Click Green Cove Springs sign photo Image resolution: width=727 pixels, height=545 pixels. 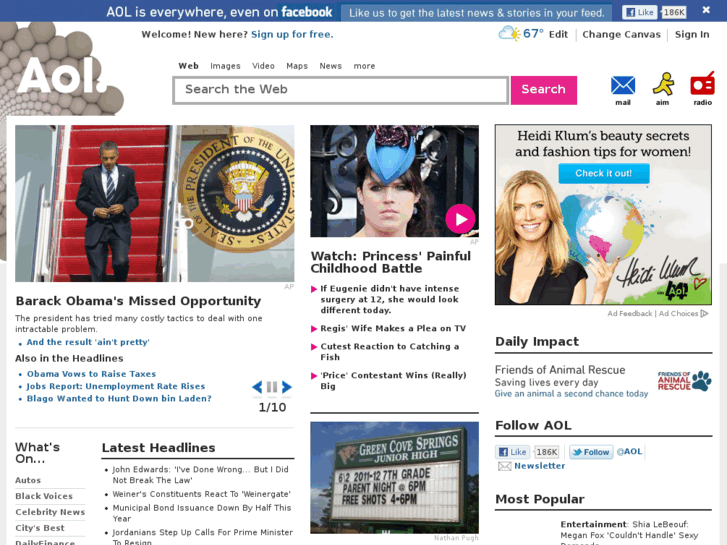[395, 478]
